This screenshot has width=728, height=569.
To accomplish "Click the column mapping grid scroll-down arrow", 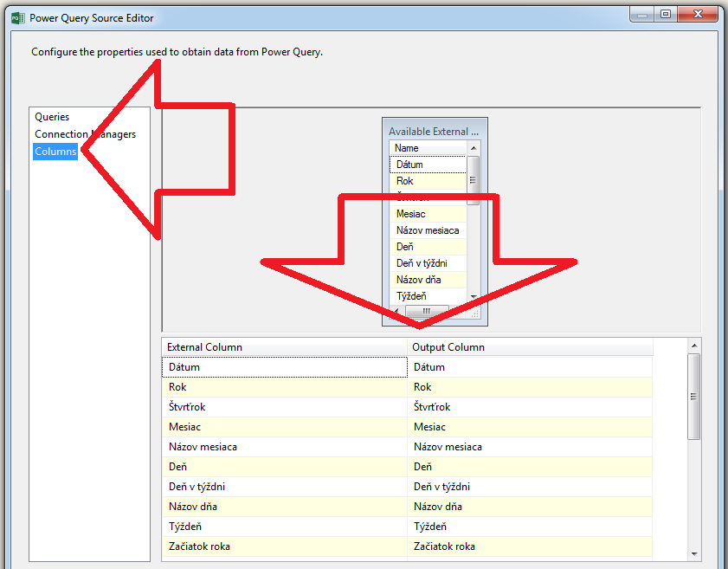I will tap(694, 553).
